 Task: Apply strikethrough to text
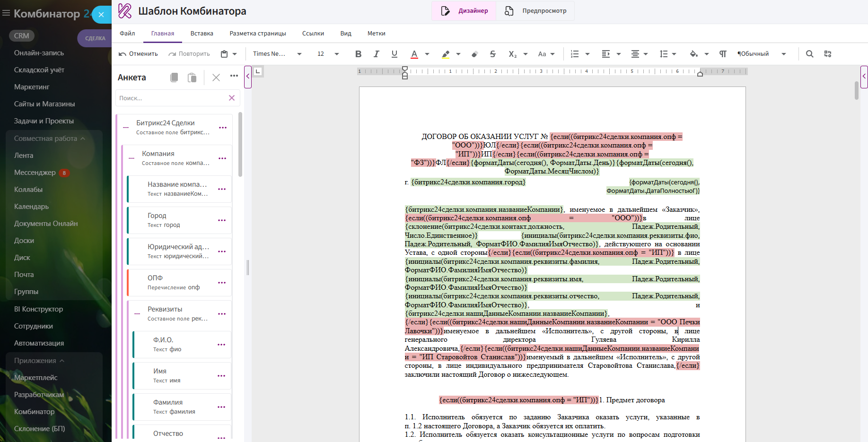[x=492, y=54]
